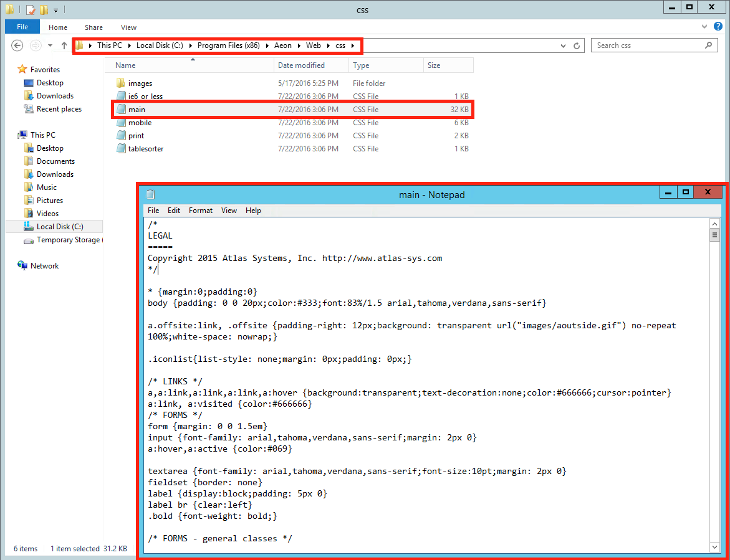
Task: Open Local Disk (C:) in sidebar
Action: tap(59, 227)
